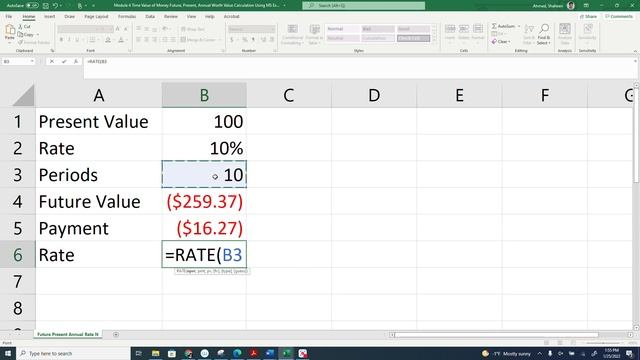Click the taskbar search box
Image resolution: width=640 pixels, height=360 pixels.
click(x=73, y=353)
